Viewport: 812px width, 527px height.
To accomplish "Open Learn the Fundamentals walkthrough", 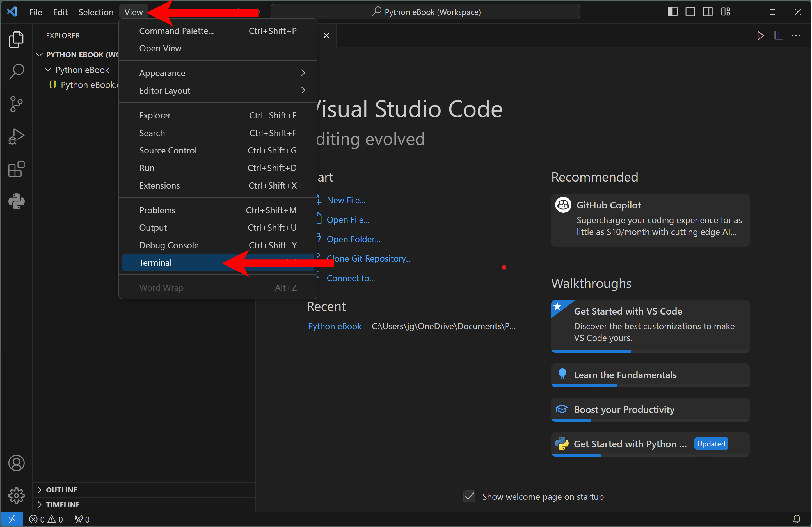I will point(650,375).
